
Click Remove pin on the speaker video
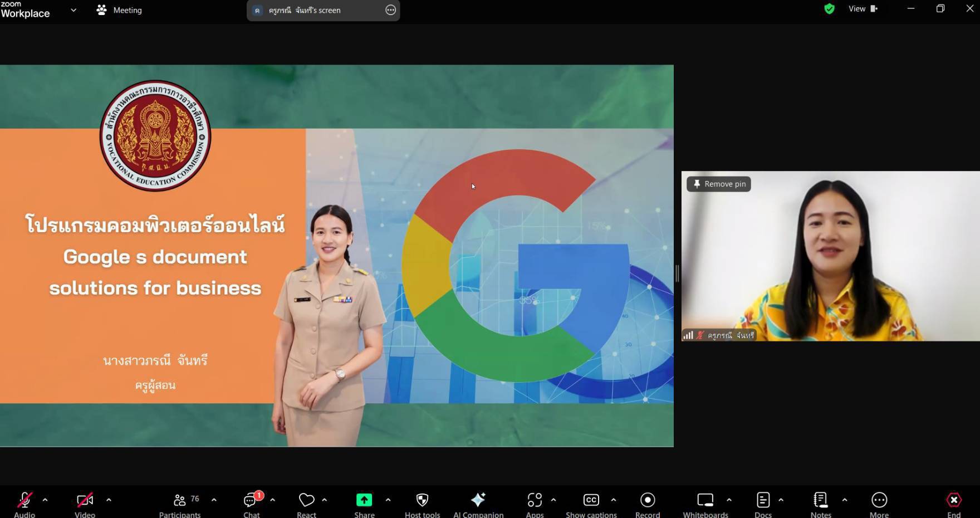coord(718,184)
